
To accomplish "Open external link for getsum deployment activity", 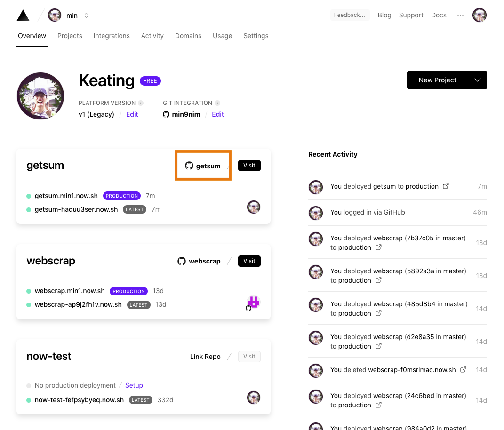I will (x=446, y=186).
